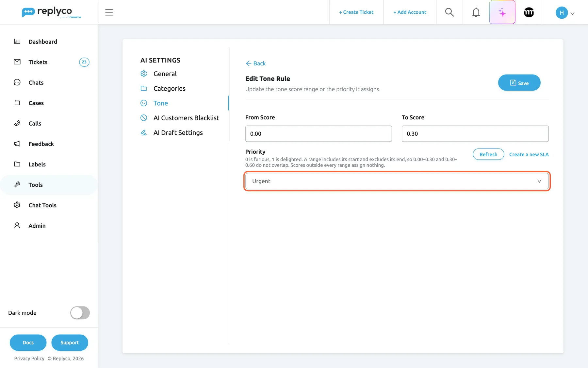This screenshot has height=368, width=588.
Task: Open the Privacy Policy link
Action: [29, 359]
